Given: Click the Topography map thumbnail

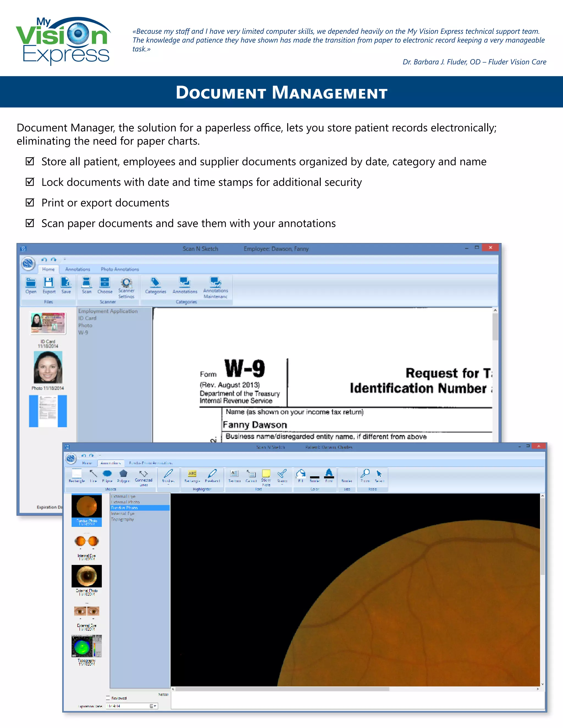Looking at the screenshot, I should click(87, 646).
